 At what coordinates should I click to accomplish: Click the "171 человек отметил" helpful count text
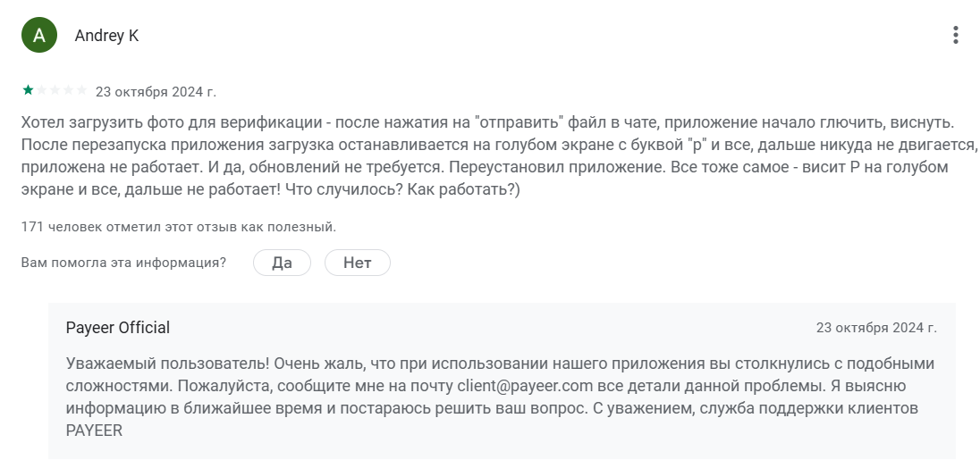[179, 227]
